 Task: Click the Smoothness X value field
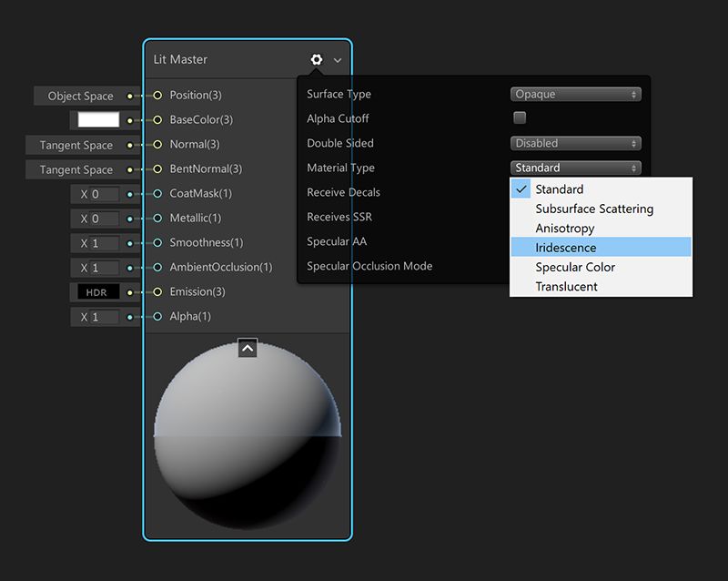point(104,243)
